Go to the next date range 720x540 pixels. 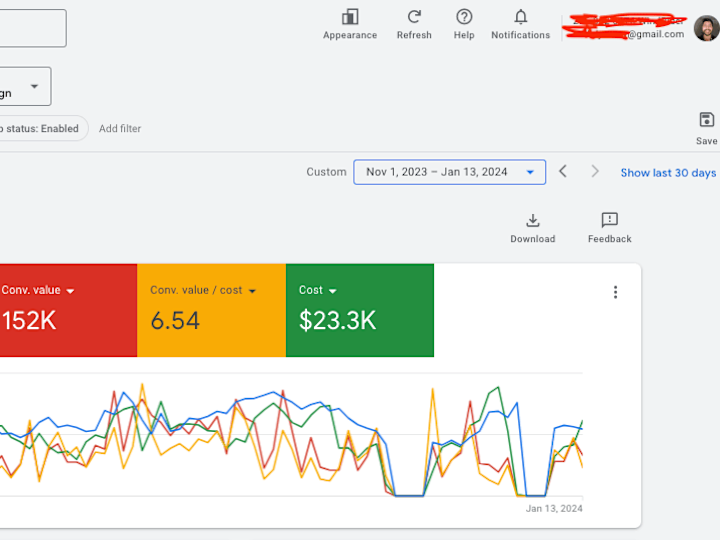[x=595, y=172]
